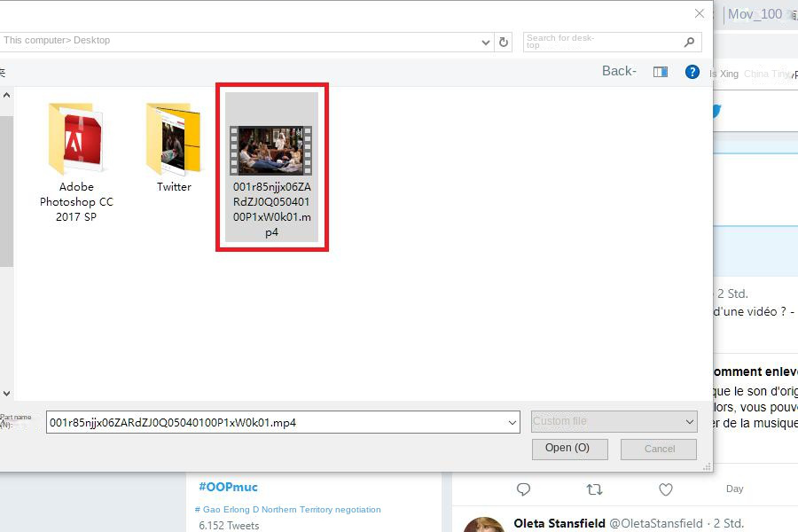Expand the file name dropdown arrow
Screen dimensions: 798x532
[x=512, y=423]
